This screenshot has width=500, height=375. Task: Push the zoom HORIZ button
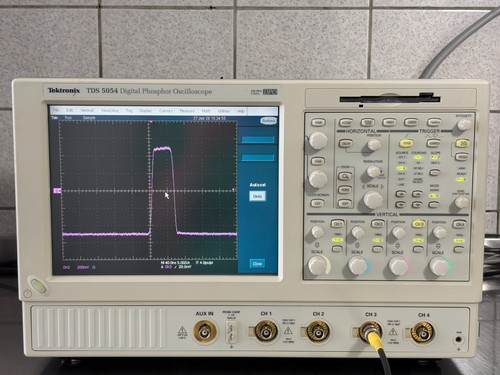pyautogui.click(x=345, y=190)
